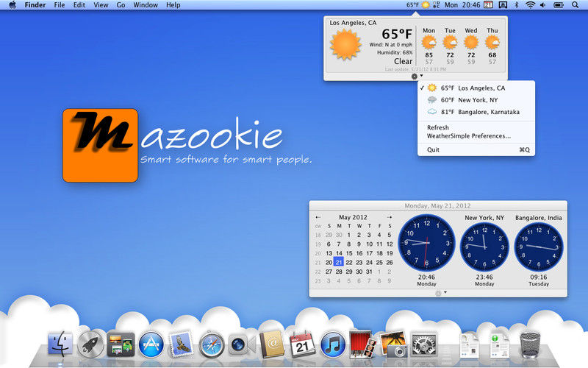This screenshot has width=588, height=368.
Task: Click the large sun icon in weather panel
Action: point(345,45)
